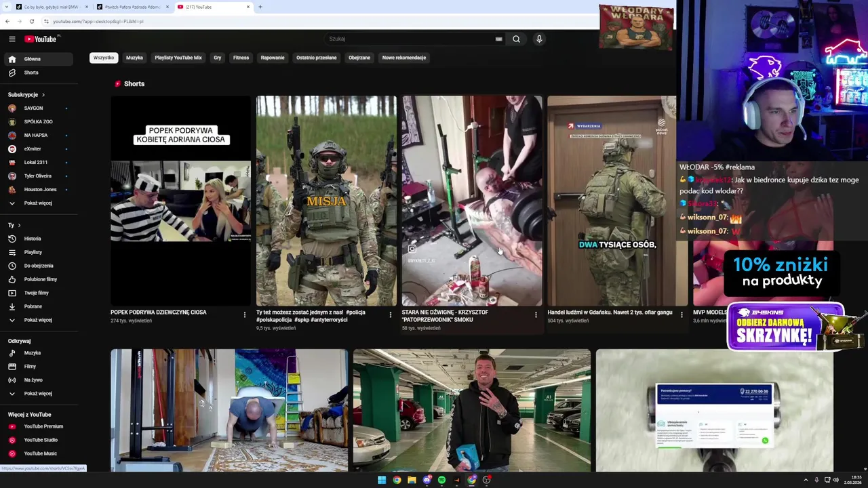Image resolution: width=868 pixels, height=488 pixels.
Task: Open Do obejrzenia watch later list
Action: (37, 266)
